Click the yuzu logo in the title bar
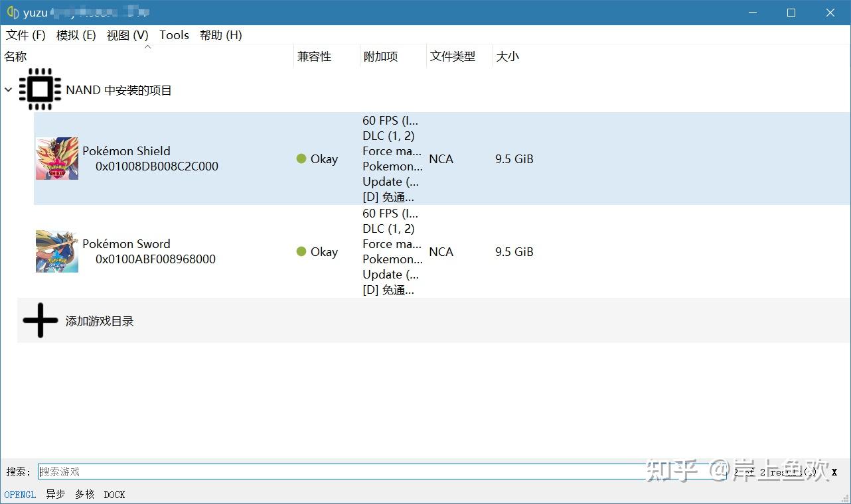Screen dimensions: 851x504 point(13,13)
